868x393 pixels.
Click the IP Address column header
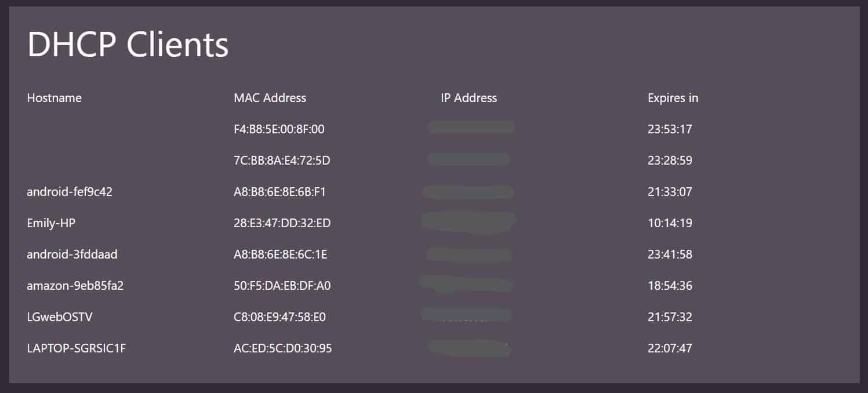(x=468, y=98)
